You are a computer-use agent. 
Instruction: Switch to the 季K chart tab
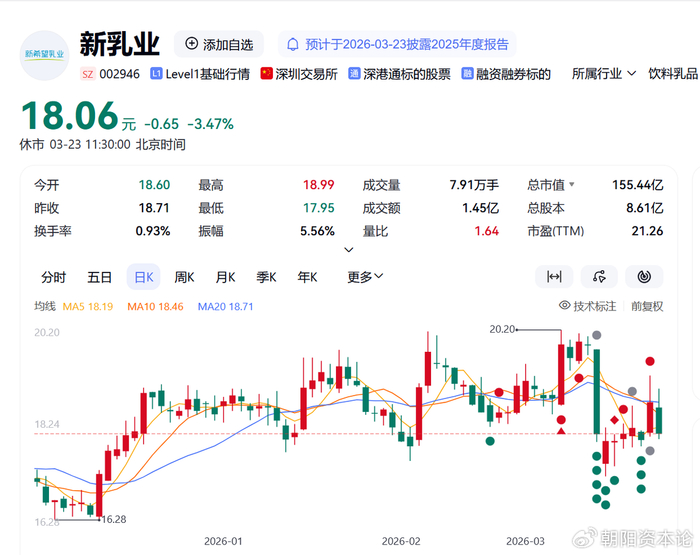click(267, 277)
